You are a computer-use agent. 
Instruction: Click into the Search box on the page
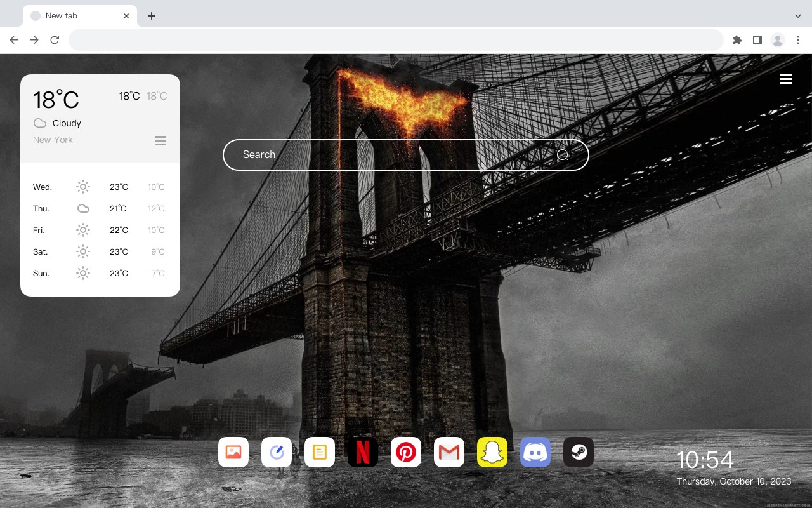click(x=406, y=155)
